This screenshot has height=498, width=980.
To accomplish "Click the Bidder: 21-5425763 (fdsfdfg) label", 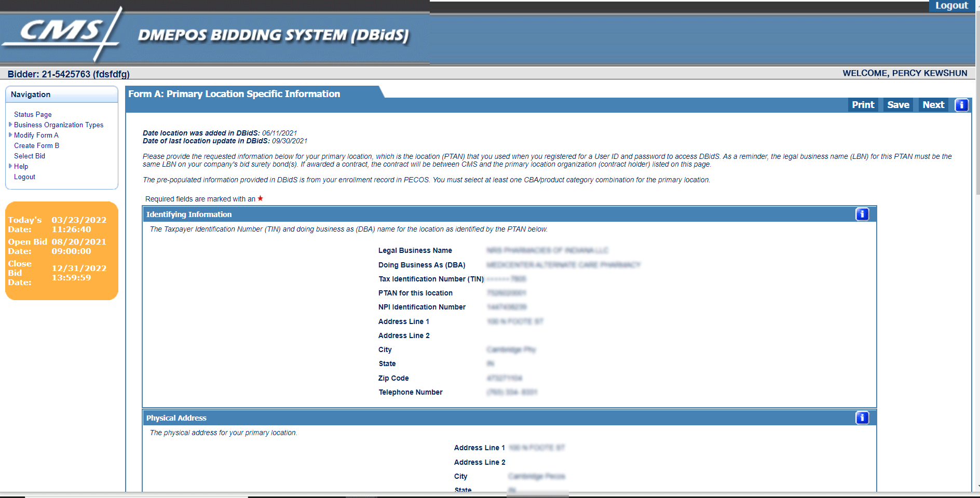I will point(69,74).
